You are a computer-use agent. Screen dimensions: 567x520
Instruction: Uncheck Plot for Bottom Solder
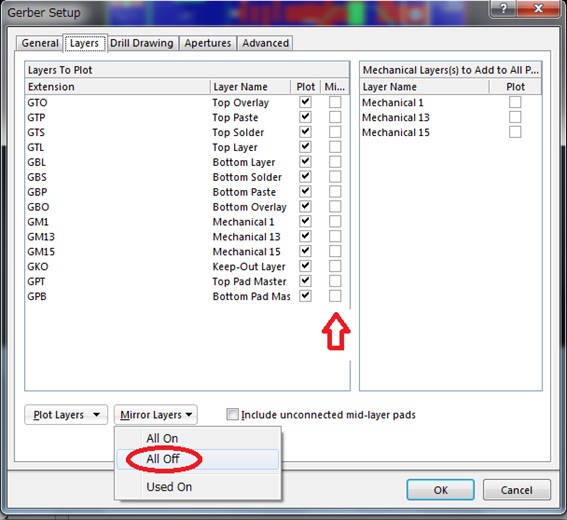[305, 176]
